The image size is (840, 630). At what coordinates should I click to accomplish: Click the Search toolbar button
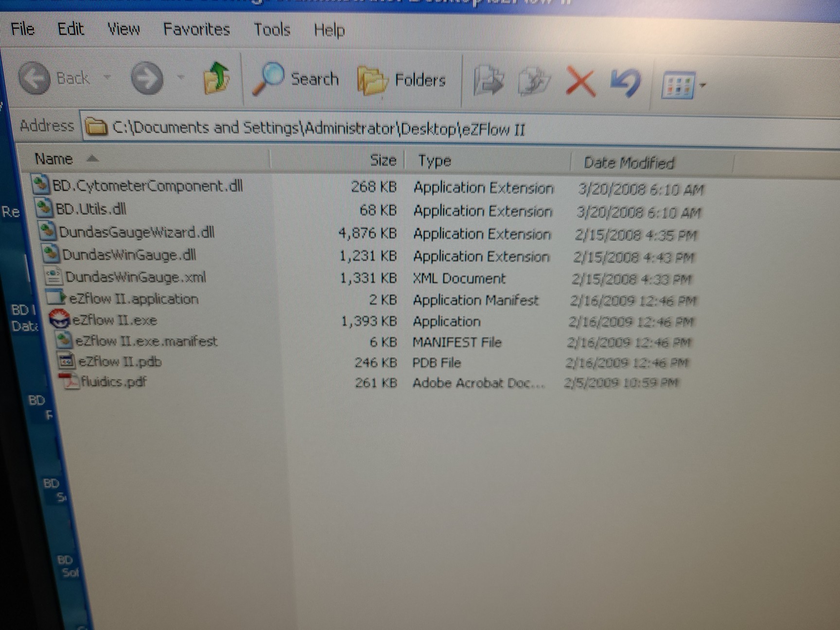pyautogui.click(x=296, y=79)
